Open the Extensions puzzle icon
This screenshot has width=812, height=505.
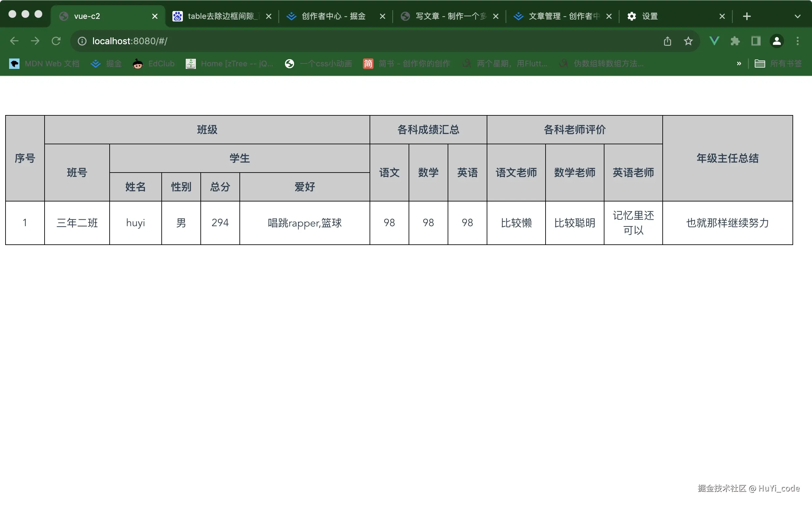click(735, 41)
